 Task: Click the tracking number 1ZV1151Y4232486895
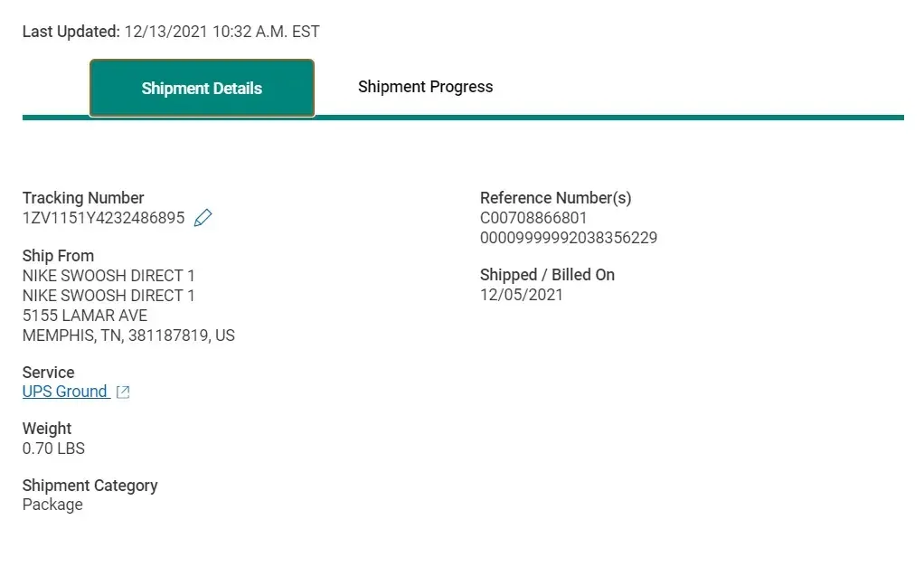click(x=103, y=218)
